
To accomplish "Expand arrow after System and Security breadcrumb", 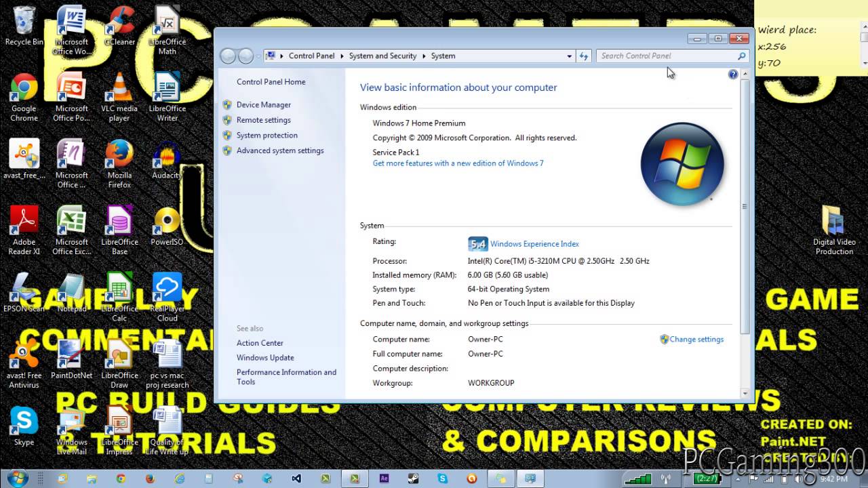I will point(424,56).
